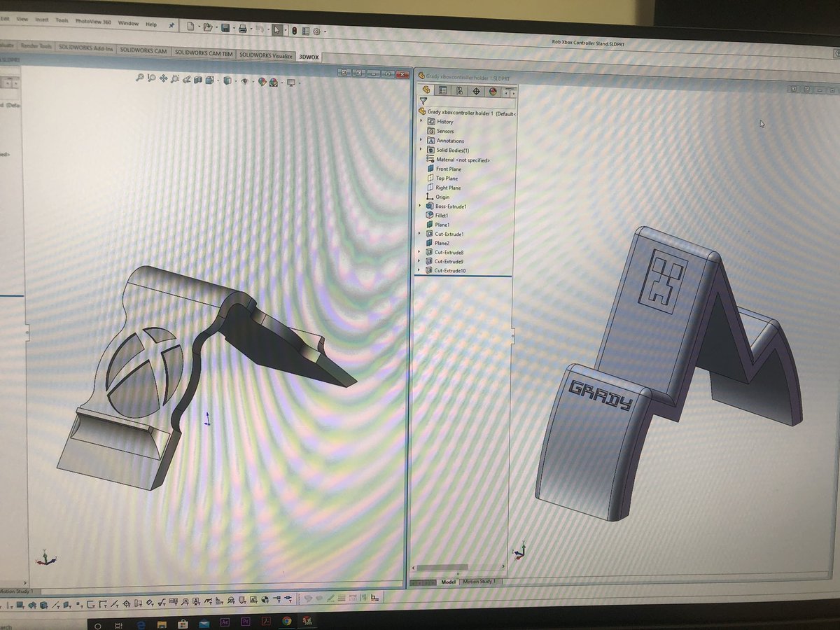Open Chrome from the taskbar

[287, 621]
